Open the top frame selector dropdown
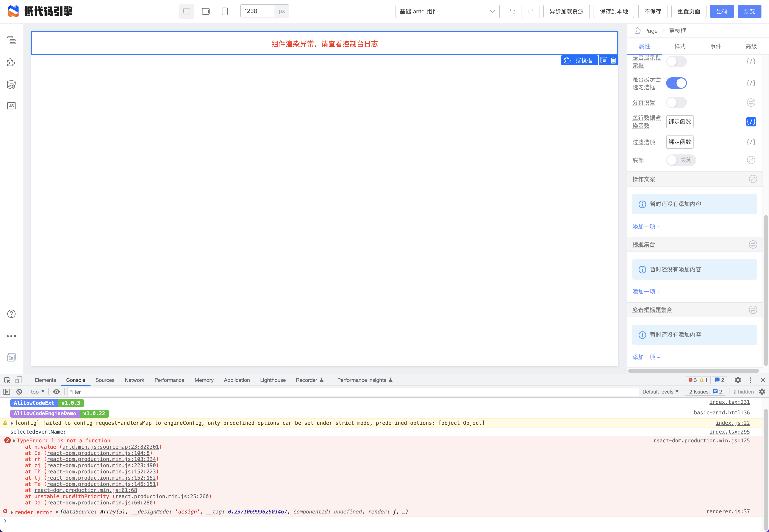 [37, 391]
